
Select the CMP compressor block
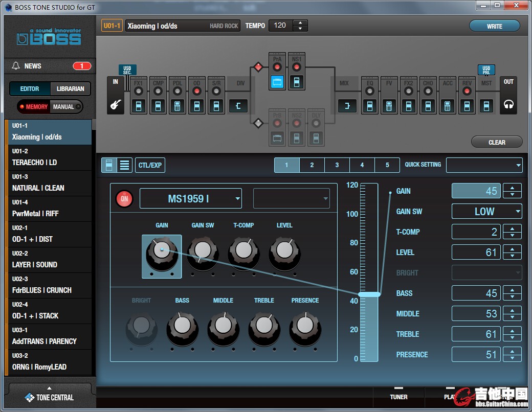point(158,95)
